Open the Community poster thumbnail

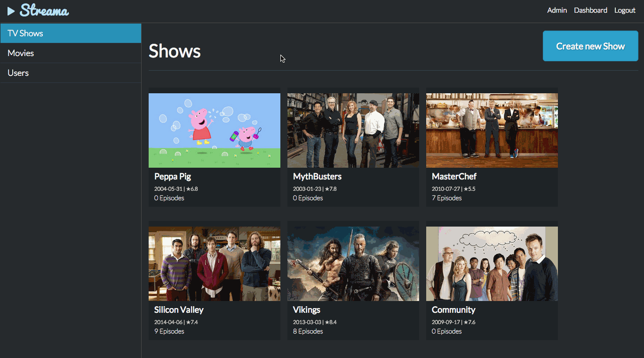[x=492, y=264]
